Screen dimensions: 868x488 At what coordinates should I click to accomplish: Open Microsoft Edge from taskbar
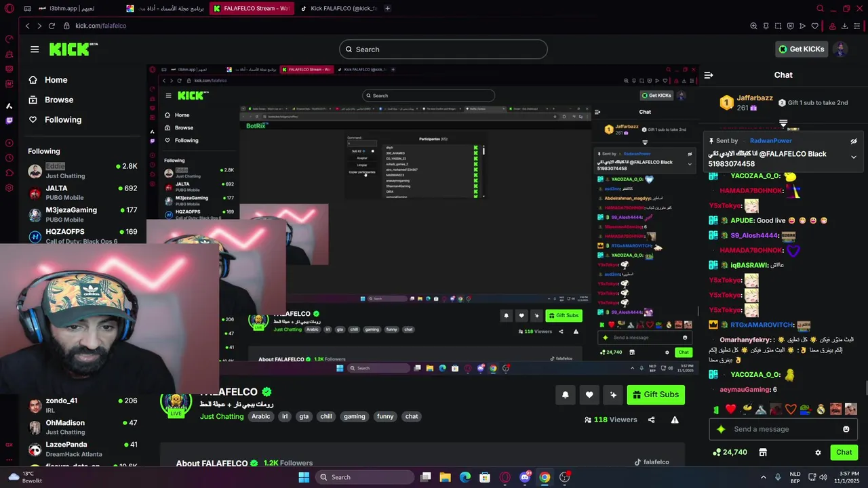point(465,477)
